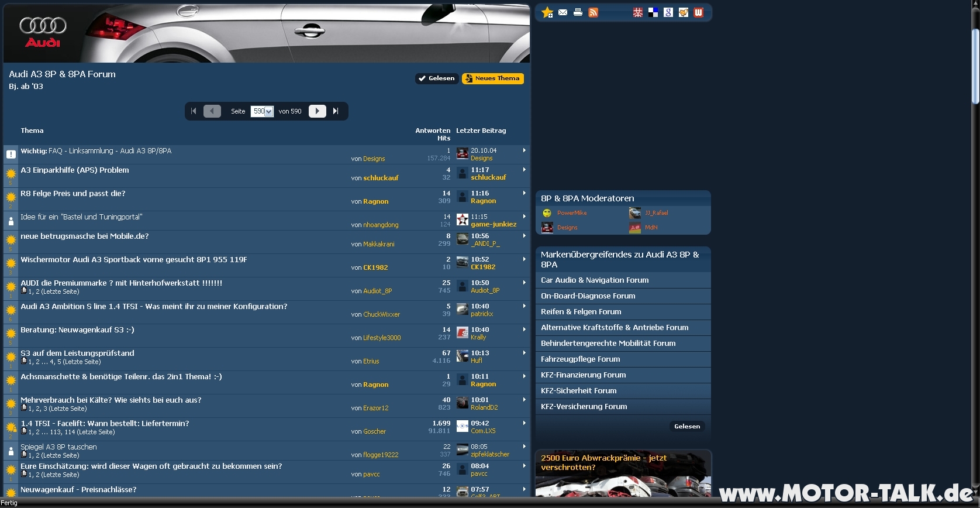Open Alternative Kraftstoffe & Antriebe Forum

pyautogui.click(x=615, y=328)
